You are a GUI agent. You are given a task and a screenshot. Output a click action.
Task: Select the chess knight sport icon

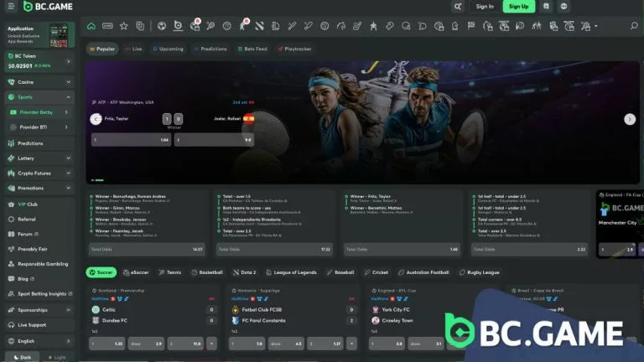point(455,26)
